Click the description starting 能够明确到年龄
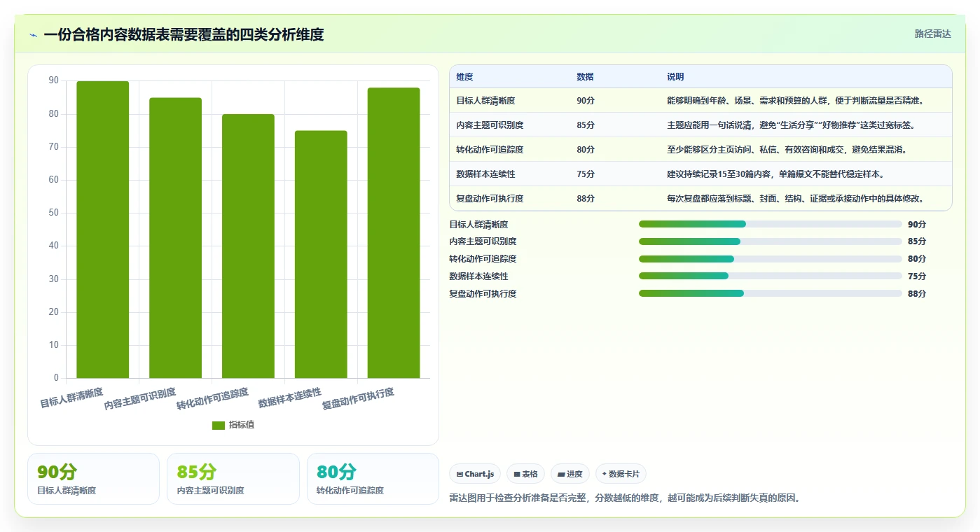980x532 pixels. pos(795,101)
